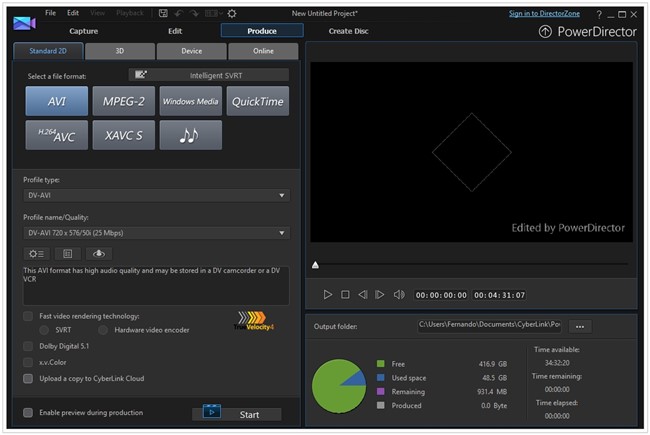
Task: Click the Intelligent SVRT button
Action: 209,75
